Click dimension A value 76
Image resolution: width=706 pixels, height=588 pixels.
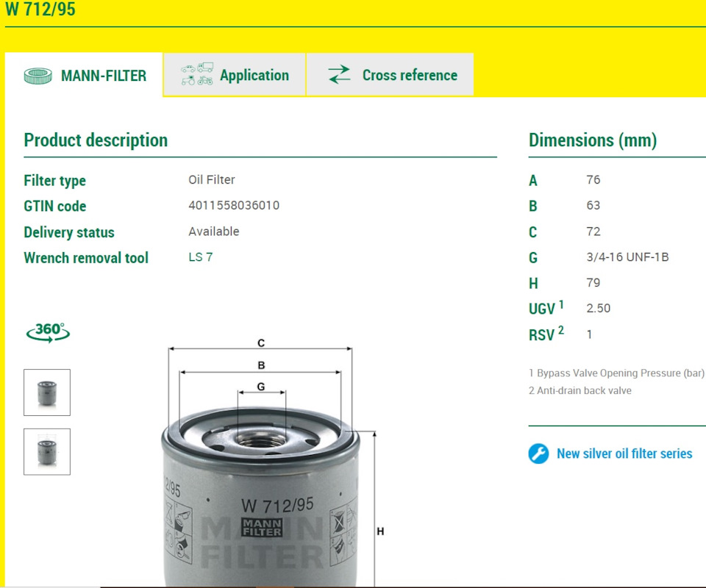(593, 180)
